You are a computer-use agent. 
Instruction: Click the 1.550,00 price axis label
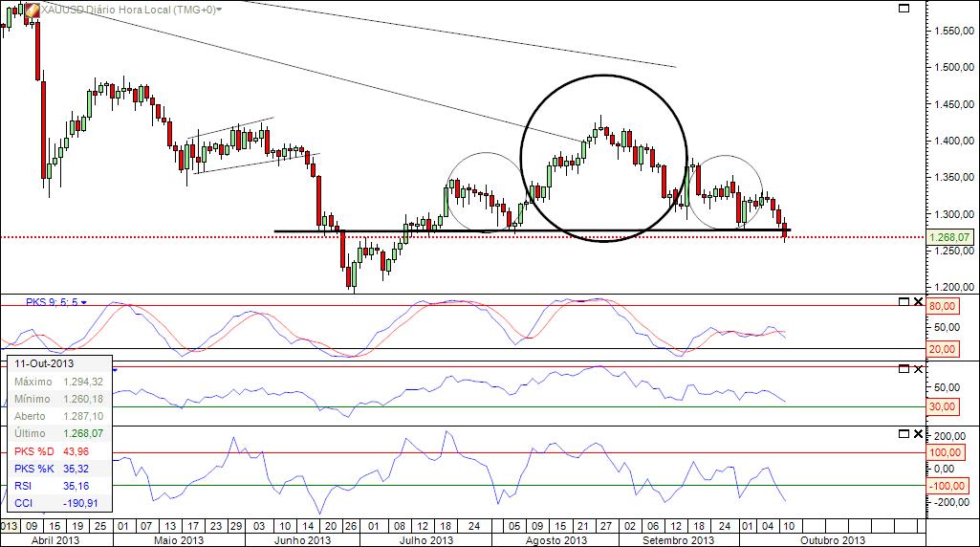click(954, 31)
